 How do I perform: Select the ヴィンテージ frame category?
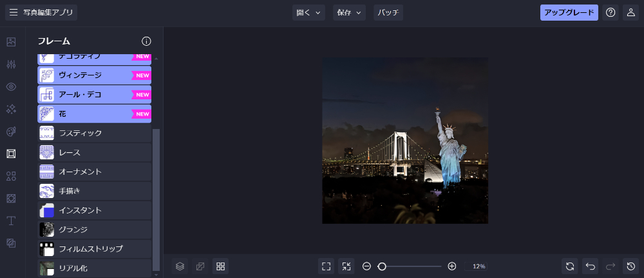tap(95, 75)
